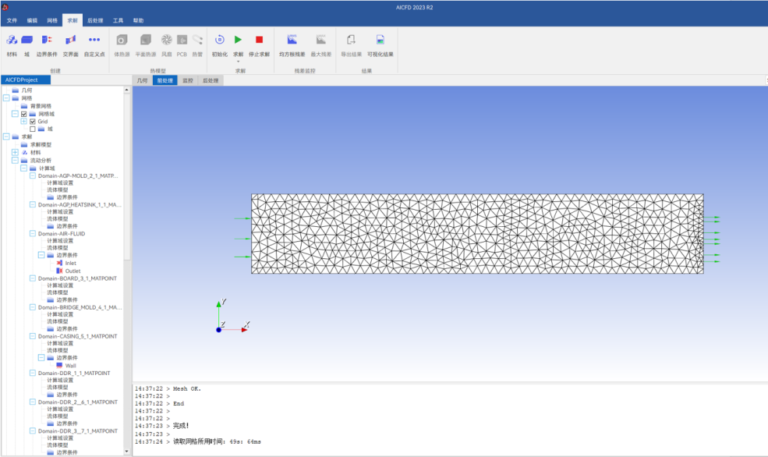This screenshot has height=457, width=768.
Task: Click the 导出结果 export results icon
Action: [351, 40]
